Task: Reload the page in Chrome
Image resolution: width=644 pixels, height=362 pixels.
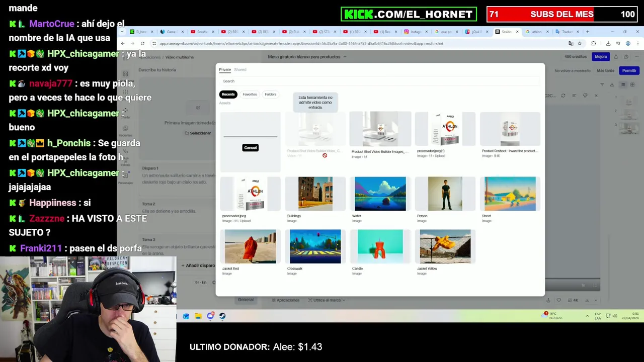Action: (142, 44)
